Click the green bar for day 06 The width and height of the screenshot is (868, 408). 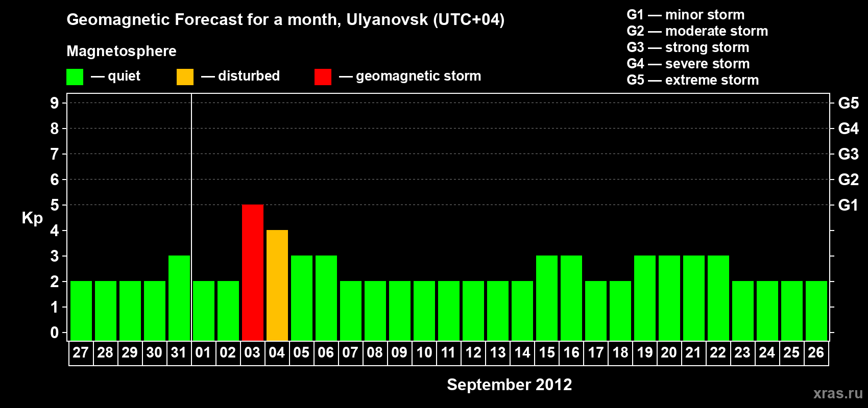point(326,298)
